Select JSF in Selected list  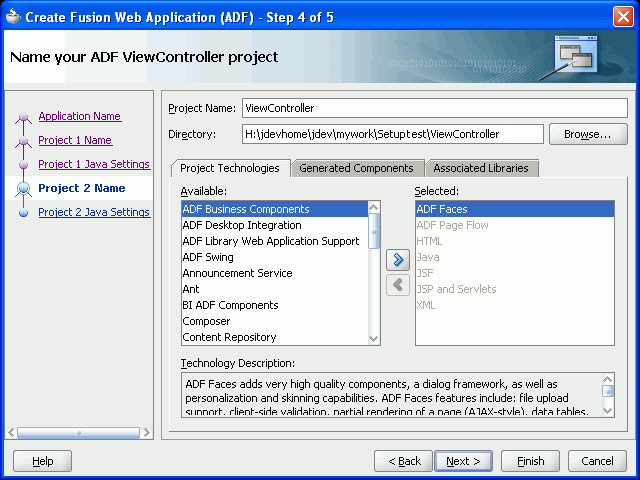[x=515, y=273]
